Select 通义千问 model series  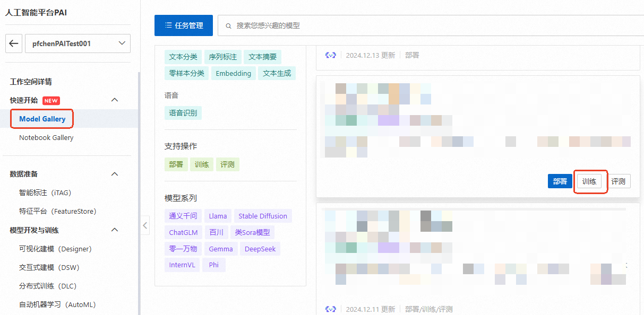coord(183,216)
